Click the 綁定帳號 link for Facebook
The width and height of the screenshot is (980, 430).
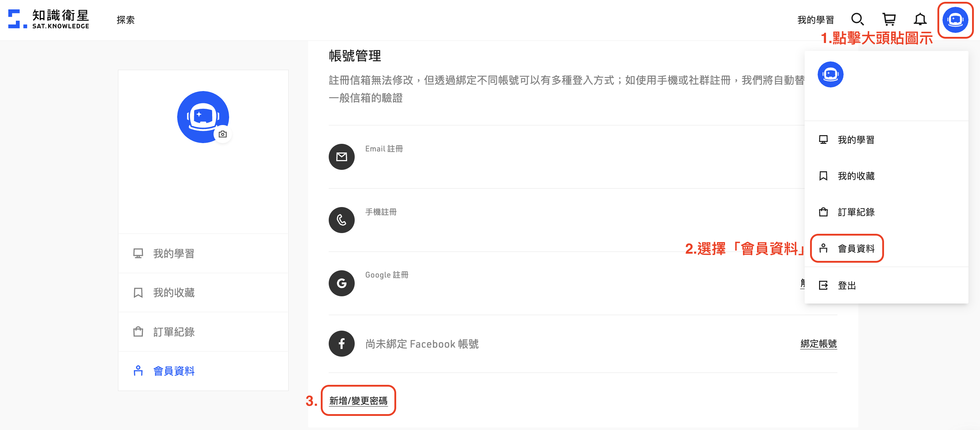click(818, 344)
